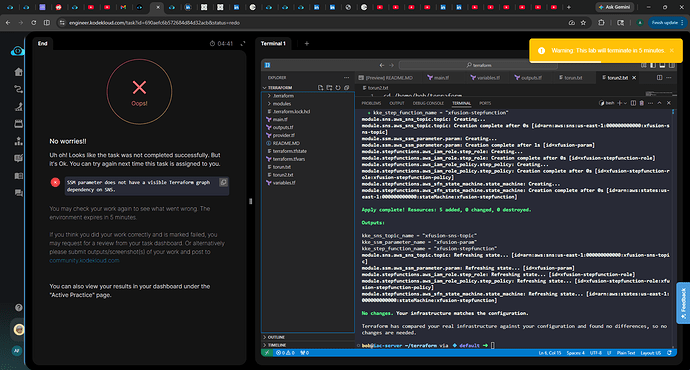Screen dimensions: 690x370
Task: Split the editor to the right
Action: (x=659, y=77)
